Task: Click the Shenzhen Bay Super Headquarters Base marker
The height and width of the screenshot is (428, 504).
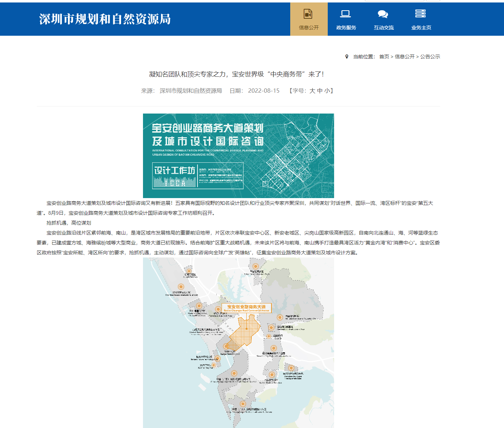Action: pos(292,368)
